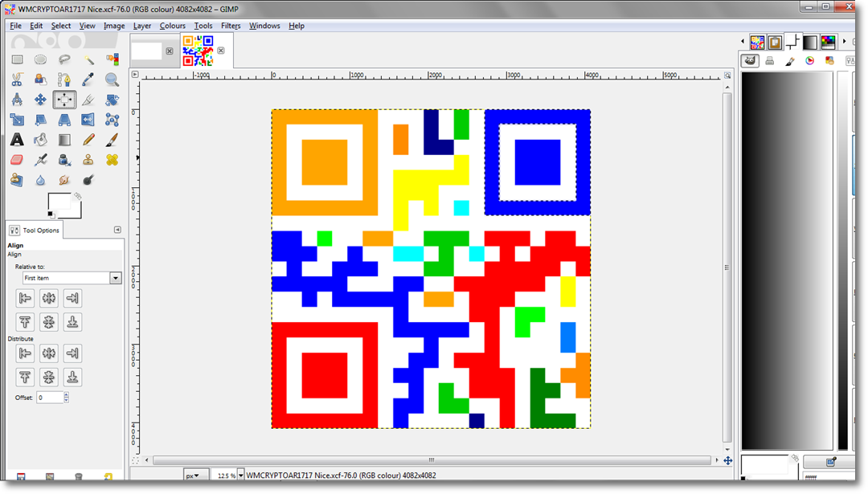Activate the Flip tool
The height and width of the screenshot is (494, 868).
click(88, 120)
